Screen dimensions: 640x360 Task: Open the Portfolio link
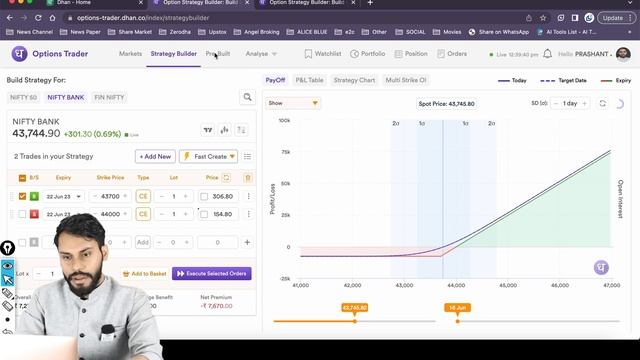coord(367,54)
